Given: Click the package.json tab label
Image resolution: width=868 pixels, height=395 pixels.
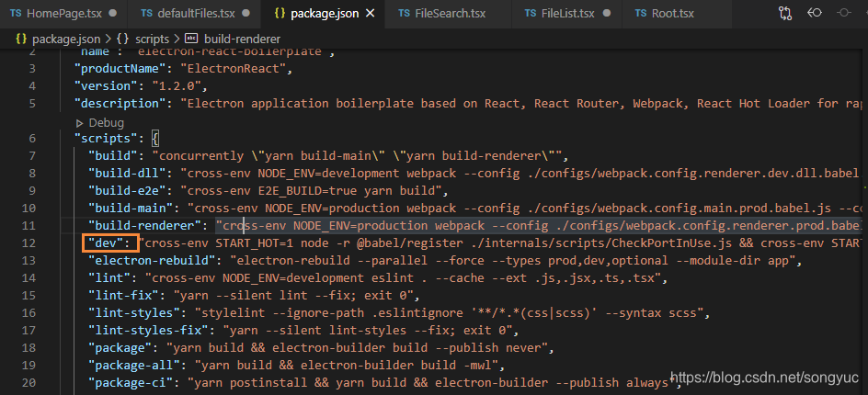Looking at the screenshot, I should pos(325,13).
